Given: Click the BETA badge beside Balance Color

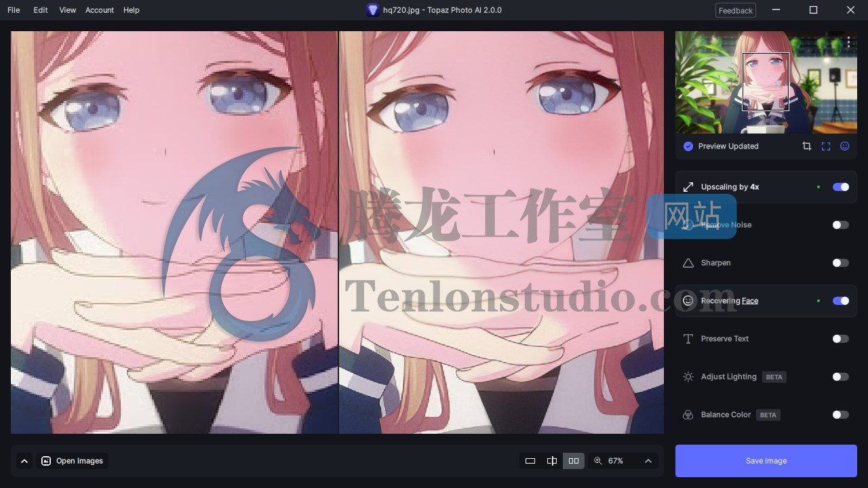Looking at the screenshot, I should pos(768,415).
